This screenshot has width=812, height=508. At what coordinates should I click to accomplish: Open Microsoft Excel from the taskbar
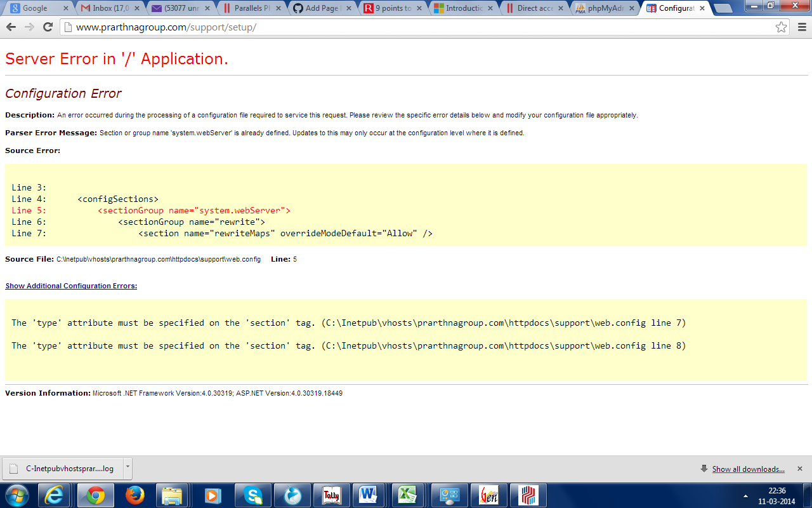click(409, 495)
